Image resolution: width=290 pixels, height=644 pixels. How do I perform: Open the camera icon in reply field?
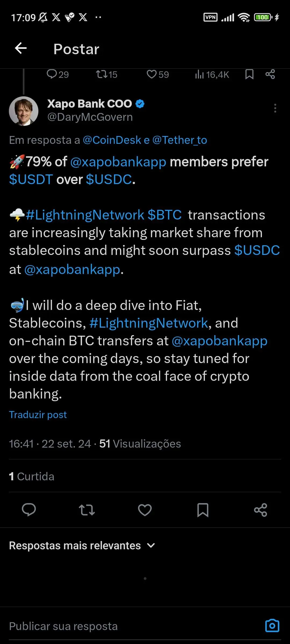(272, 626)
